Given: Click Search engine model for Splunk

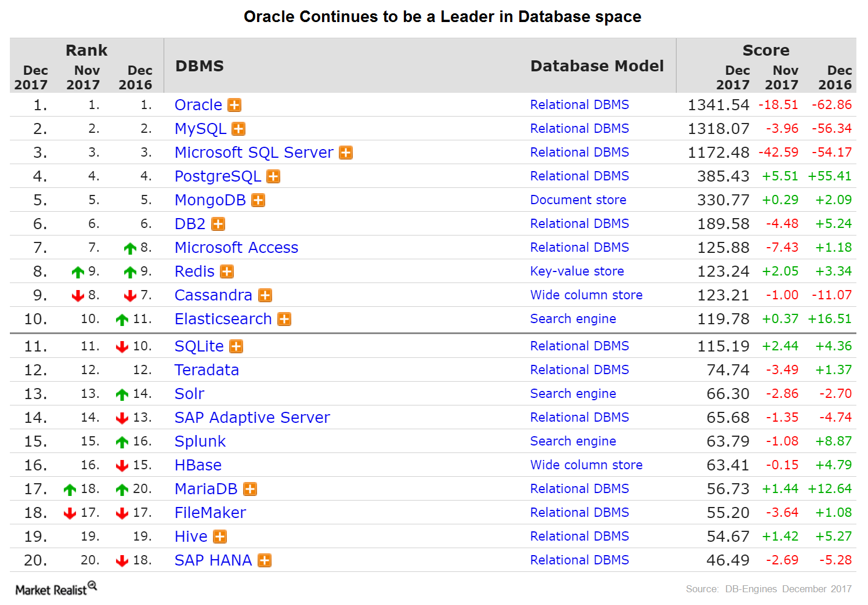Looking at the screenshot, I should coord(573,441).
